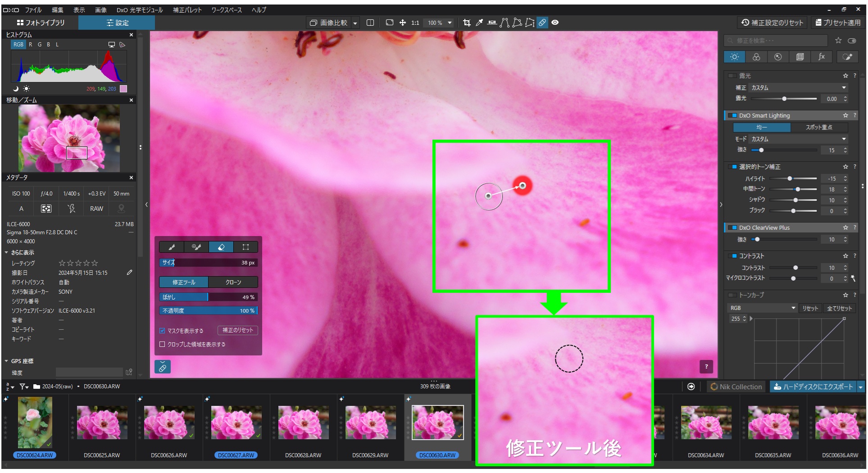The height and width of the screenshot is (473, 868).
Task: Select the Crop tool in the top toolbar
Action: [467, 23]
